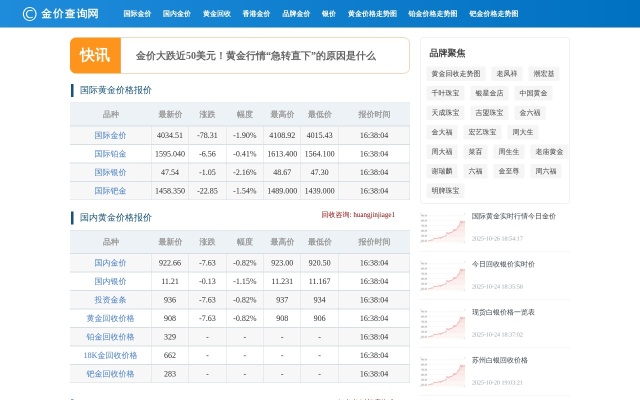Open 国际金价 in the navigation bar
Screen dimensions: 640x400
137,14
